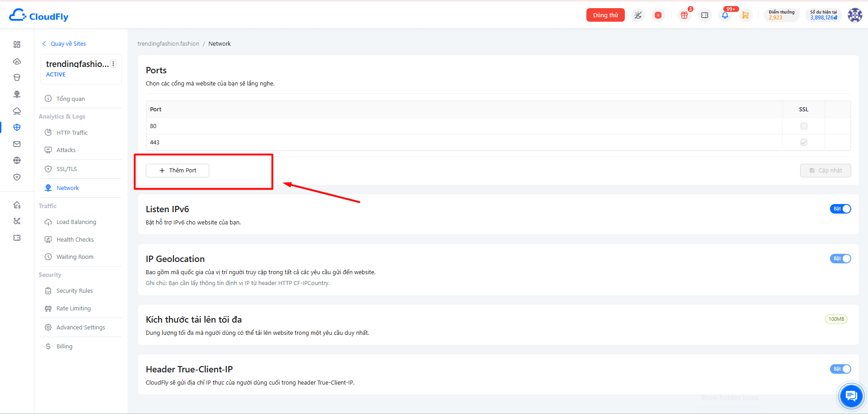Image resolution: width=868 pixels, height=414 pixels.
Task: Open the notifications bell icon
Action: coord(725,15)
